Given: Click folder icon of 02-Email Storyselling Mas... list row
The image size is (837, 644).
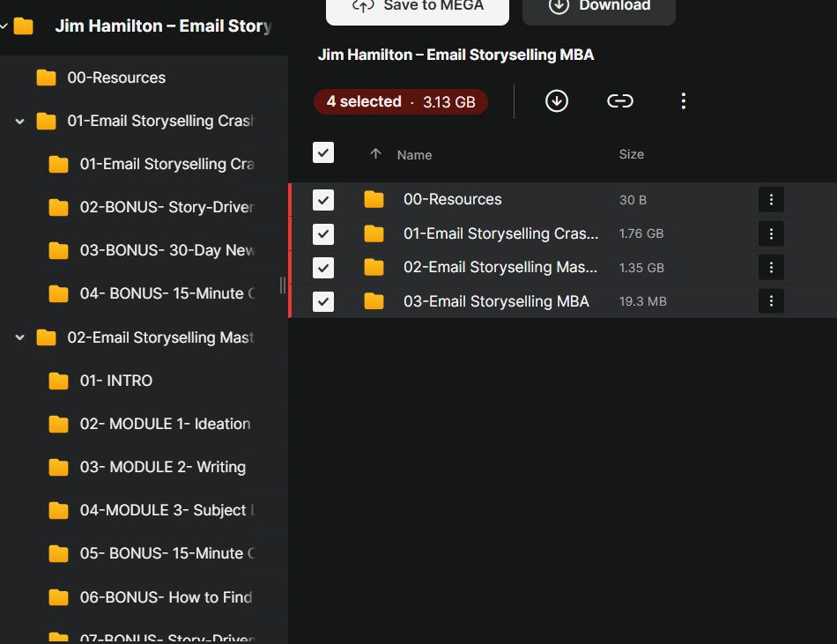Looking at the screenshot, I should [374, 267].
